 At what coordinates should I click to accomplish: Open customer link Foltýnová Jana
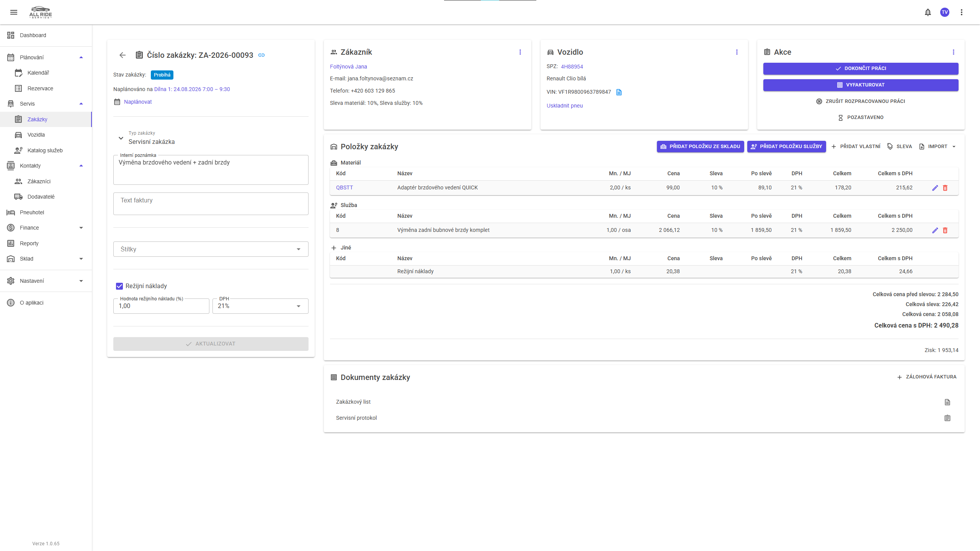tap(348, 67)
